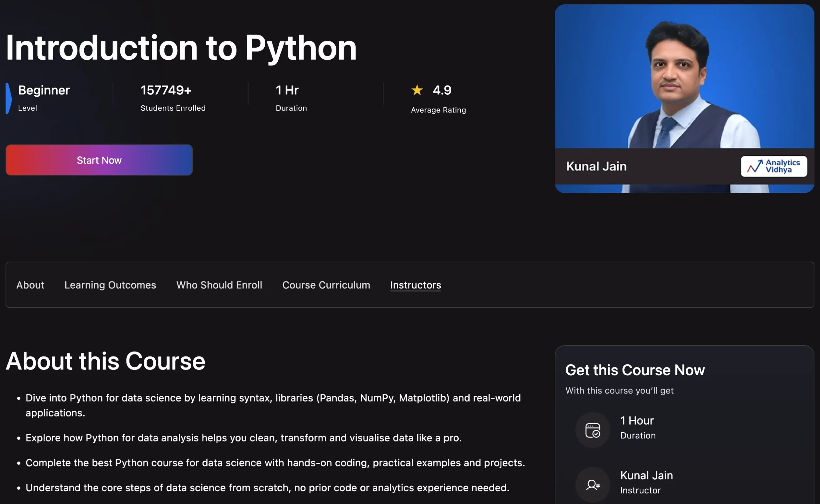Open the Learning Outcomes tab

pos(111,285)
